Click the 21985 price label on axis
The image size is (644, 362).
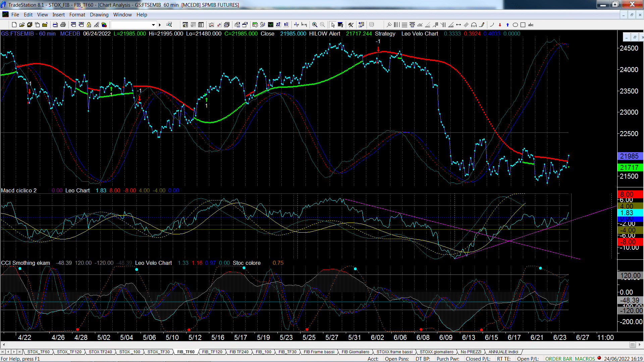tap(630, 156)
